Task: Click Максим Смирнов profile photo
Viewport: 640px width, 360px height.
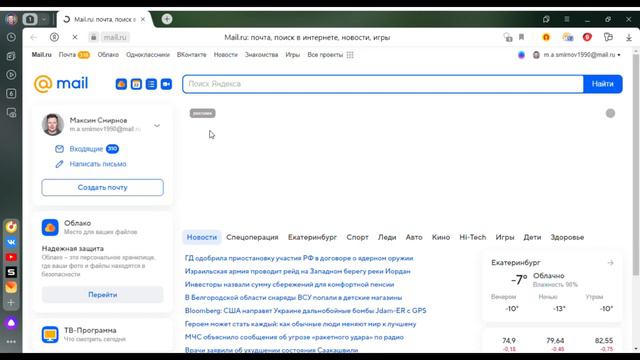Action: pos(53,124)
